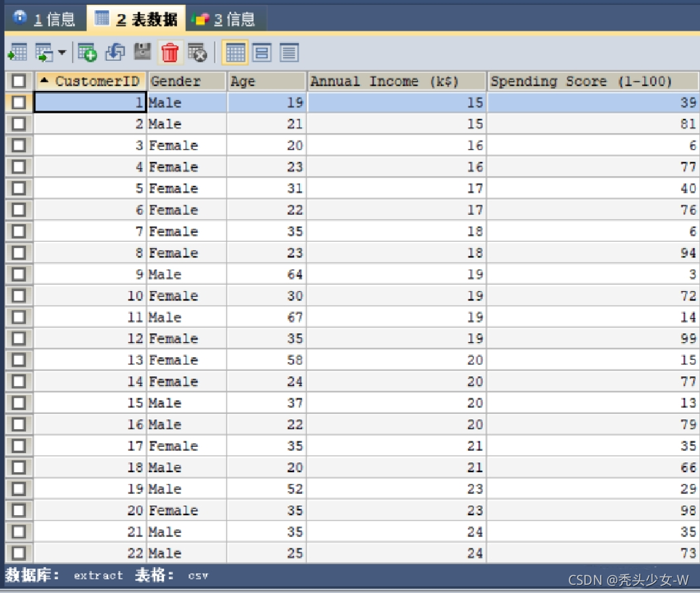Click the Annual Income (k$) column header

(397, 81)
